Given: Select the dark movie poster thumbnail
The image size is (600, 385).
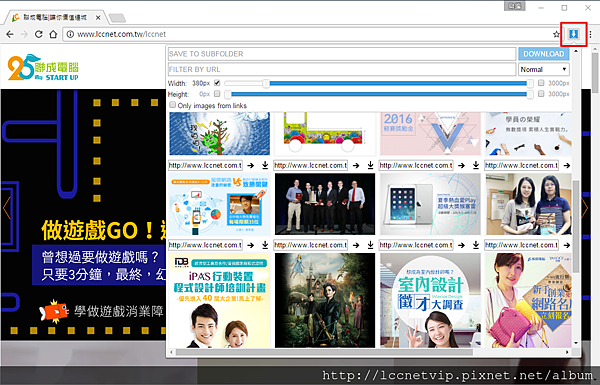Looking at the screenshot, I should (x=325, y=300).
